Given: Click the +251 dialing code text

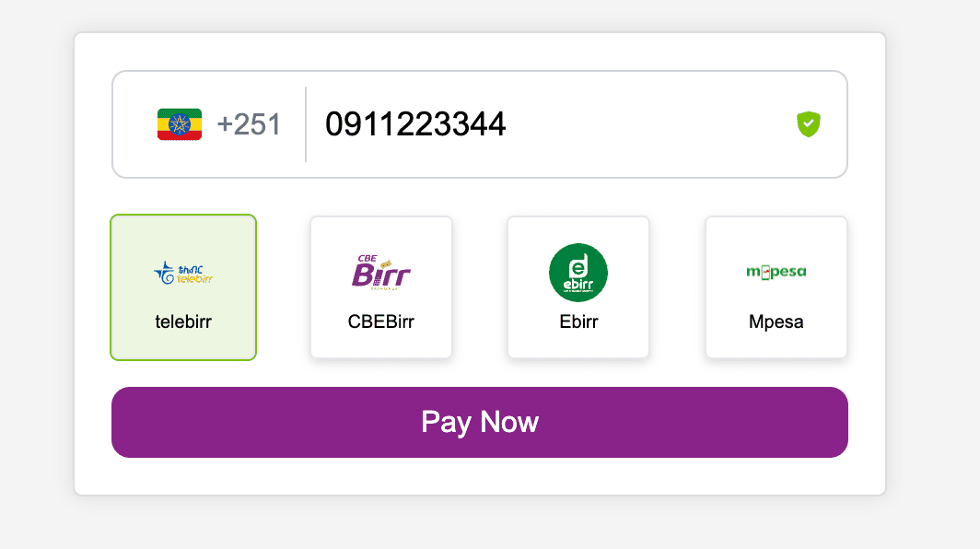Looking at the screenshot, I should coord(249,124).
